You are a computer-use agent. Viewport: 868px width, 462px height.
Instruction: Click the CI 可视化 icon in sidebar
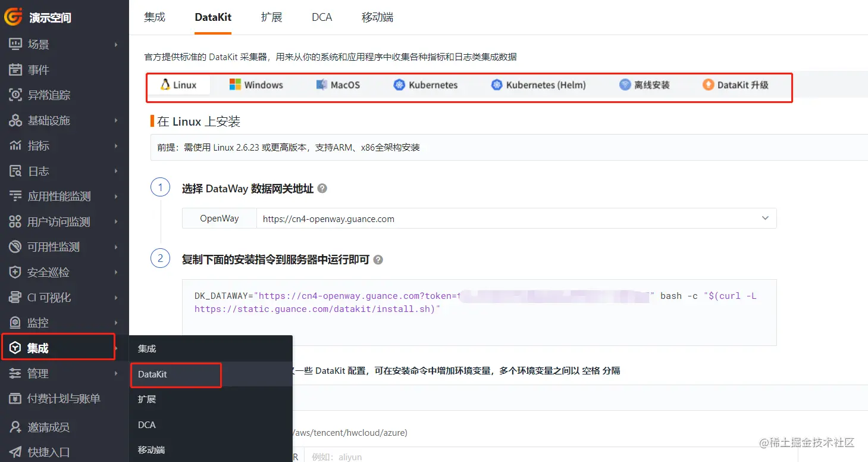click(x=15, y=298)
